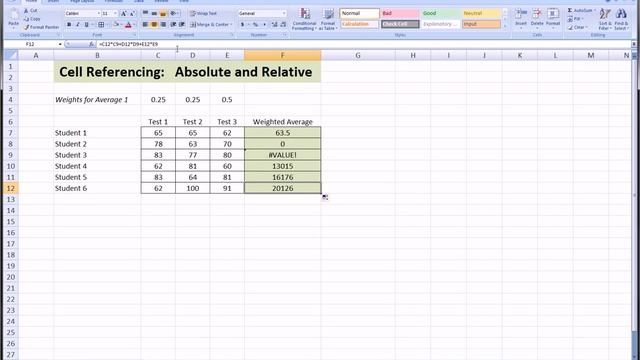Open Format as Table gallery
640x360 pixels.
click(328, 19)
